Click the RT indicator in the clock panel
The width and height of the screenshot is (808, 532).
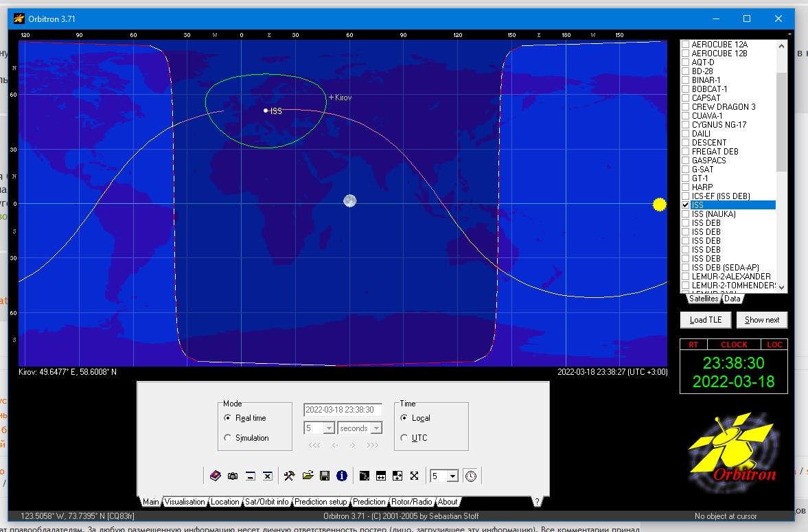(x=693, y=345)
